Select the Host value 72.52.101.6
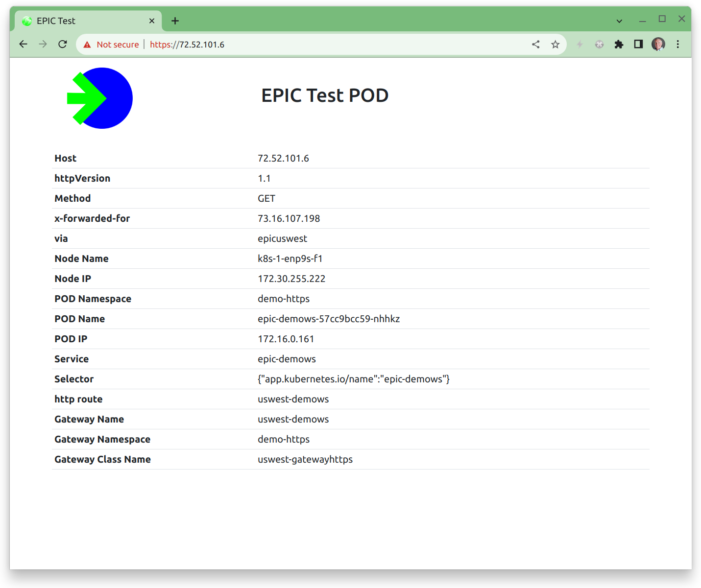The width and height of the screenshot is (701, 588). tap(283, 158)
